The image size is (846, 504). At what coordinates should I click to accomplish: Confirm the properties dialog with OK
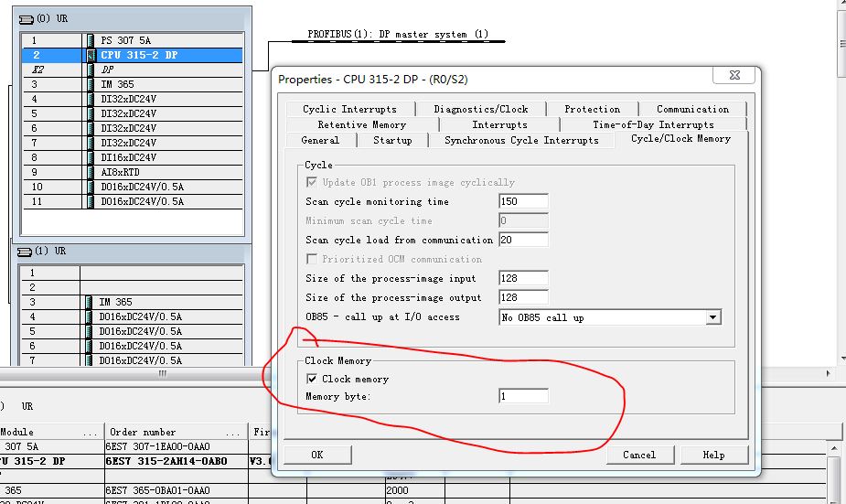[317, 455]
